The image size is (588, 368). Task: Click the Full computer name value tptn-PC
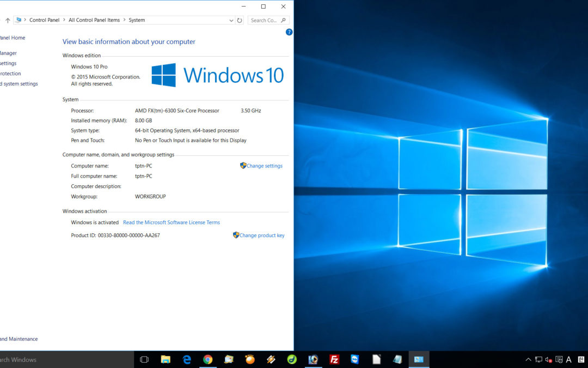[x=144, y=176]
